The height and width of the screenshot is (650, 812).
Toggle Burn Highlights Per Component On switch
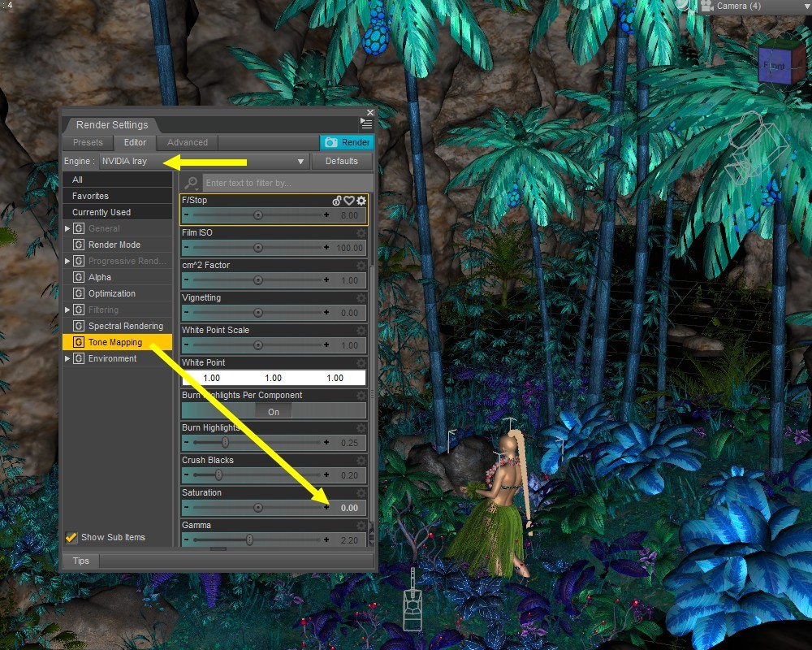pos(274,412)
